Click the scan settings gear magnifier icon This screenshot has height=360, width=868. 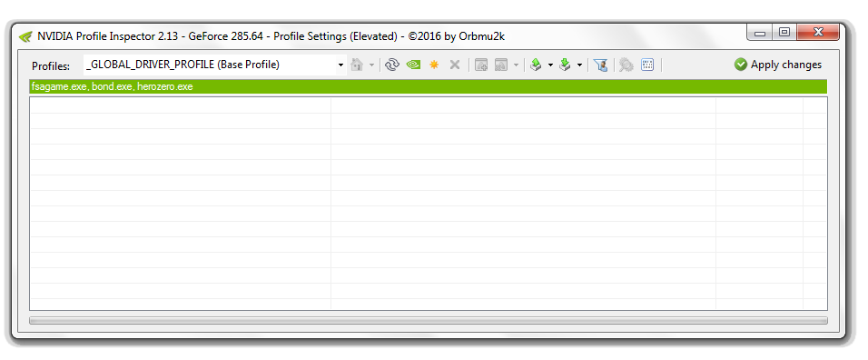coord(626,65)
